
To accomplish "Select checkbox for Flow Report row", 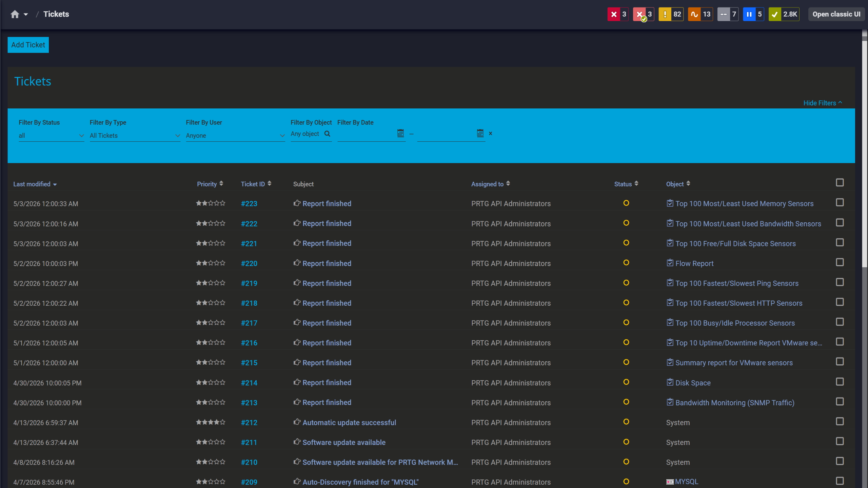I will pos(840,262).
